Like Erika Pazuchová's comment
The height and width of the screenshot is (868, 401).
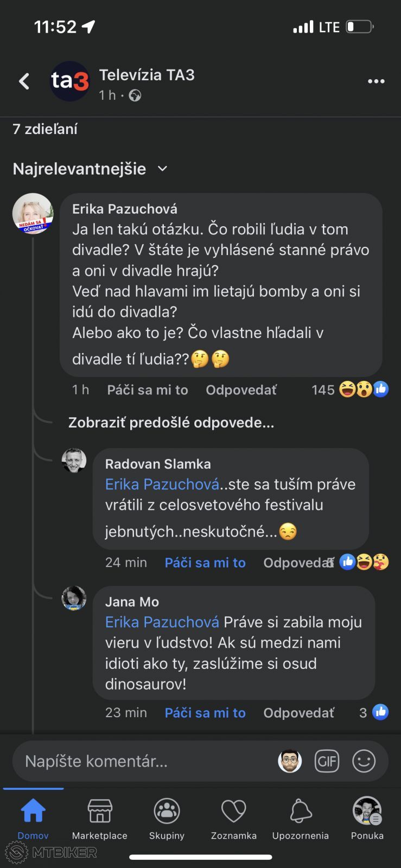click(x=148, y=390)
